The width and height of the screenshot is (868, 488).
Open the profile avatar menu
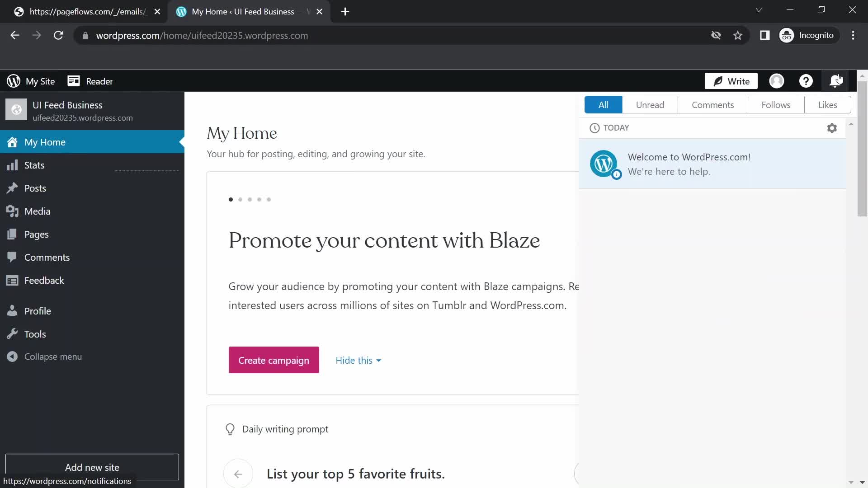coord(777,81)
